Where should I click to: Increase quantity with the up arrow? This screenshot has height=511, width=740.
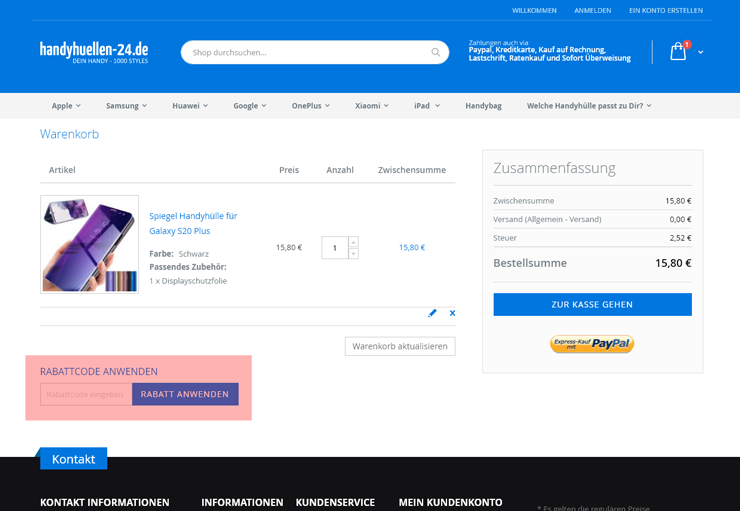353,242
